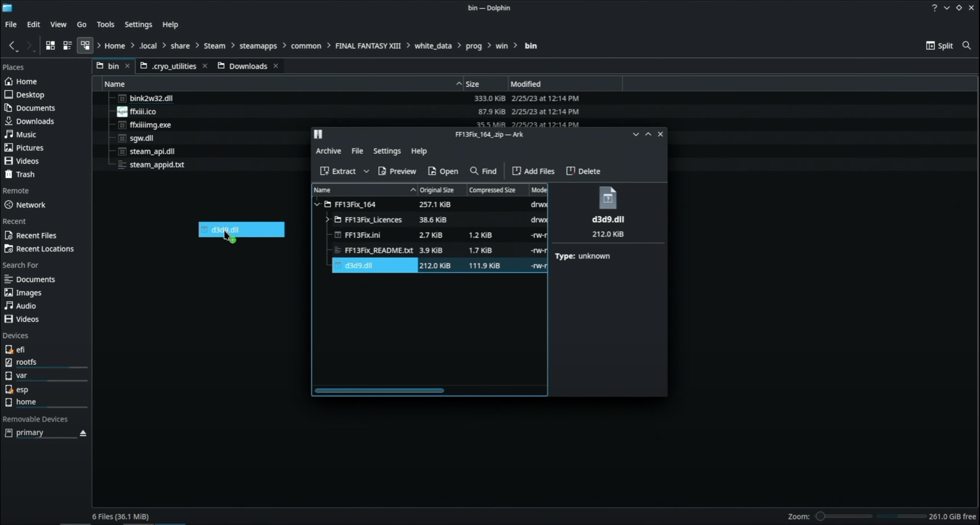Screen dimensions: 980x525
Task: Close the .cryo_utilities tab
Action: [x=205, y=66]
